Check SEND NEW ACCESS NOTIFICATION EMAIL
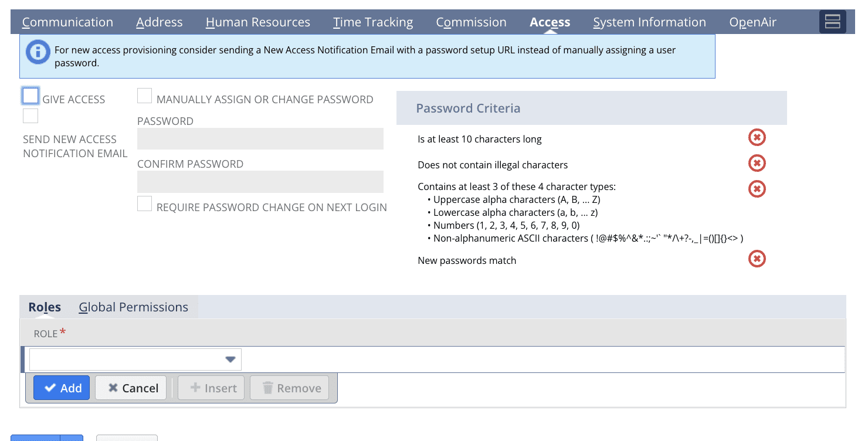The width and height of the screenshot is (868, 441). point(30,116)
